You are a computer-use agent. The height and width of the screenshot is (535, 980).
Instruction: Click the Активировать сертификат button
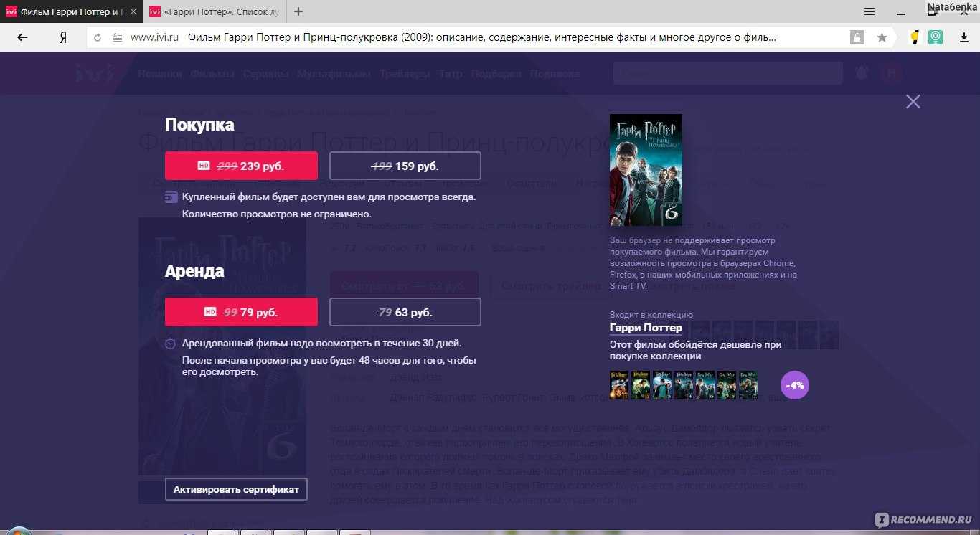236,489
